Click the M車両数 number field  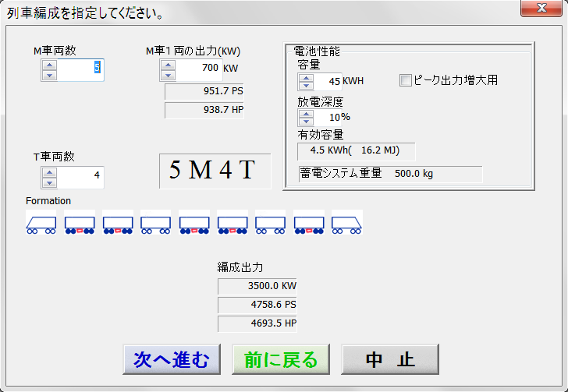(80, 69)
